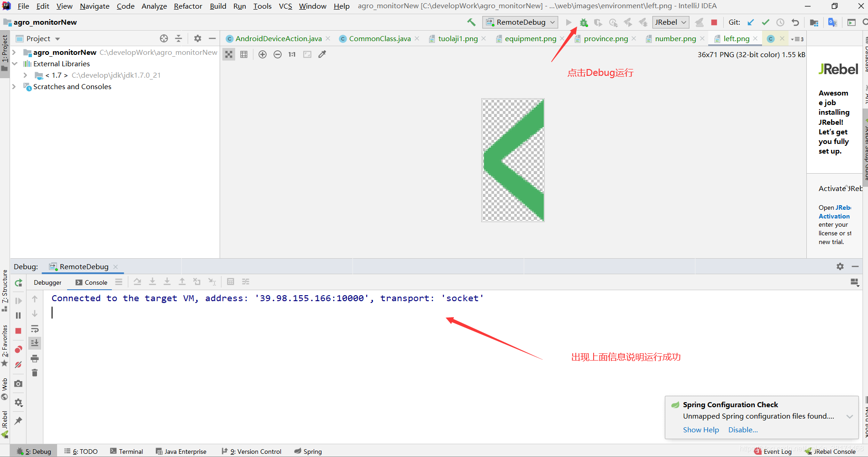Click the Build project hammer icon
868x457 pixels.
pyautogui.click(x=471, y=22)
